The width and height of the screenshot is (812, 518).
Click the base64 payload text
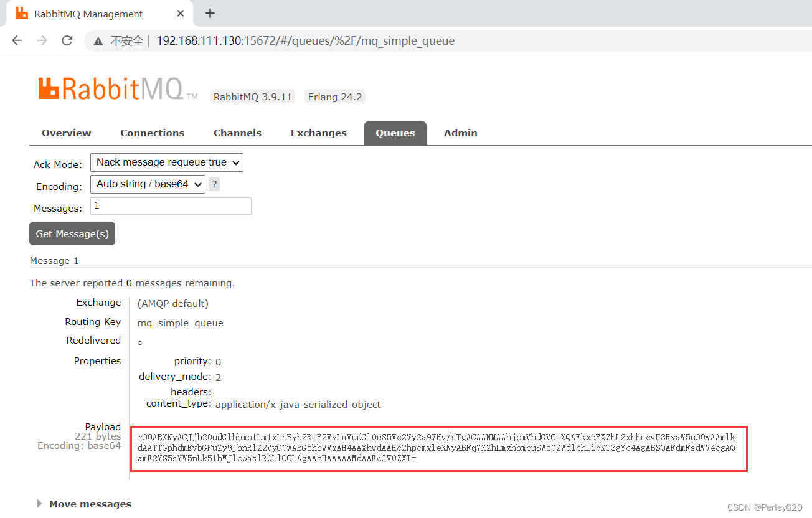[437, 448]
